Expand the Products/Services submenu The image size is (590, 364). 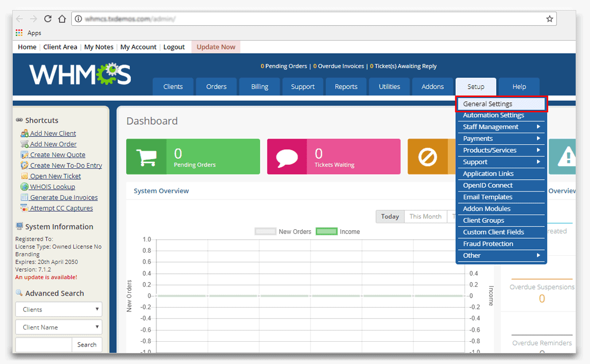coord(501,150)
